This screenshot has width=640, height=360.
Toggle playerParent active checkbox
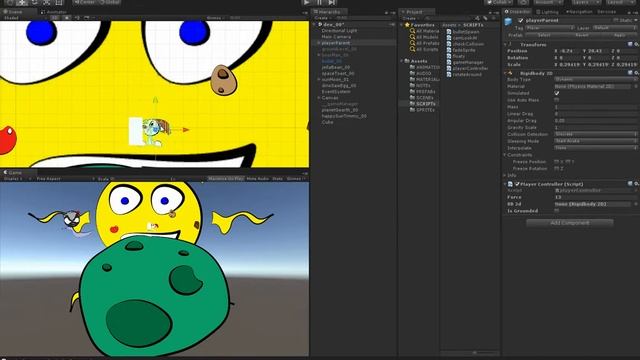pyautogui.click(x=520, y=20)
